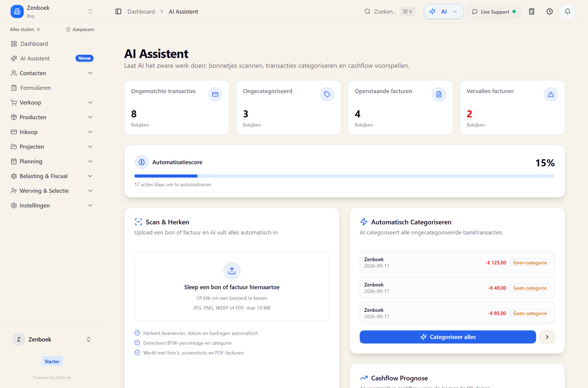
Task: Open the AI dropdown in header
Action: (443, 11)
